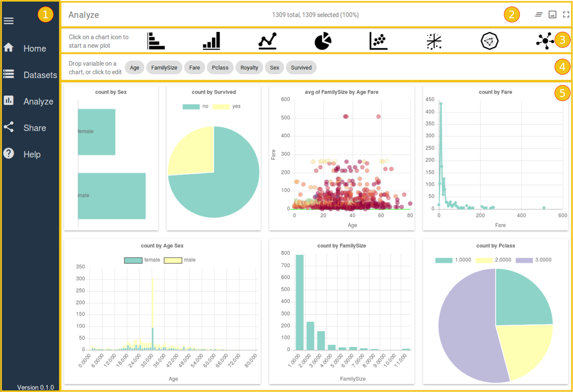Open the Help menu item

pos(32,154)
